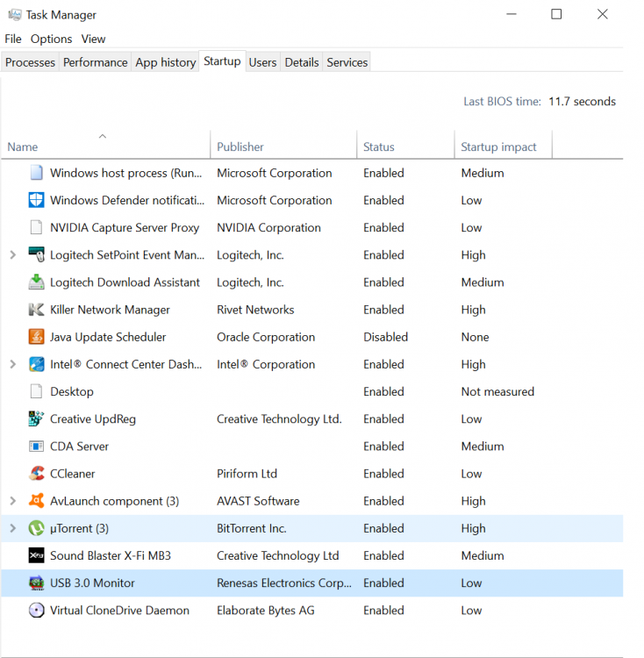
Task: Switch to the Users tab
Action: (x=262, y=62)
